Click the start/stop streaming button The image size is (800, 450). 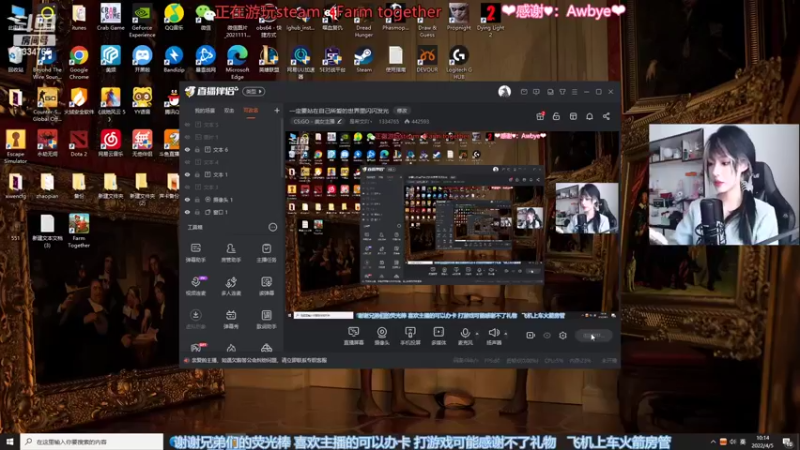click(x=593, y=335)
